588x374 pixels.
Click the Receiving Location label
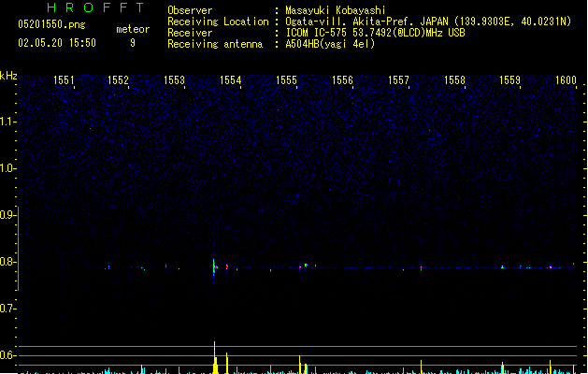click(218, 22)
